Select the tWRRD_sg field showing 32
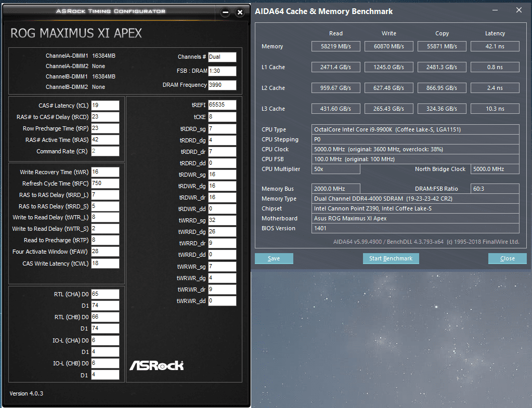This screenshot has width=532, height=408. pyautogui.click(x=222, y=220)
